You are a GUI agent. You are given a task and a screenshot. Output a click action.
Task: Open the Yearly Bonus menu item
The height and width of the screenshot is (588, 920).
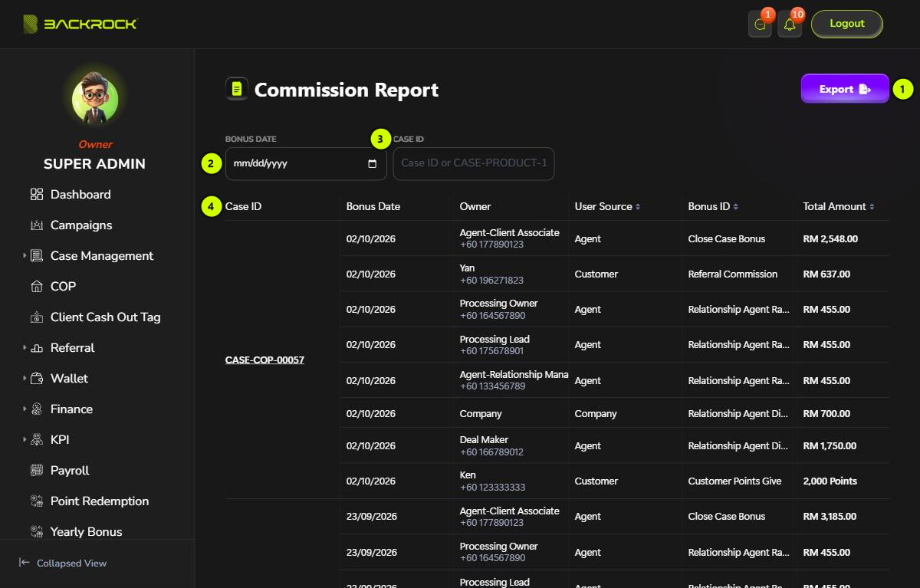coord(86,532)
